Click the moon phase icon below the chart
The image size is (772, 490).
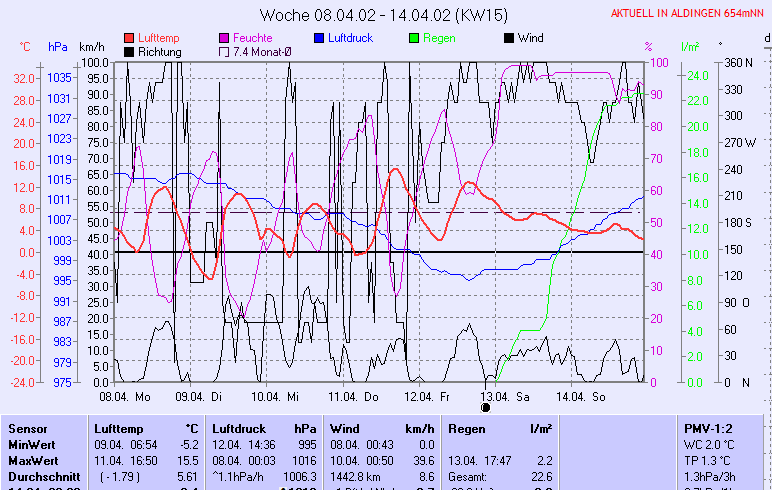tap(486, 407)
